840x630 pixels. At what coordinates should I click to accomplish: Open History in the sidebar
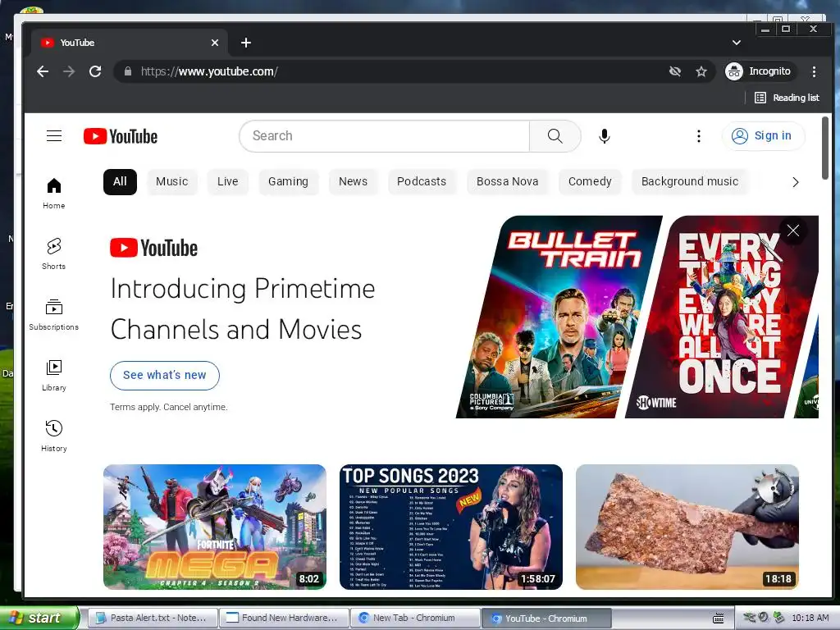click(54, 436)
